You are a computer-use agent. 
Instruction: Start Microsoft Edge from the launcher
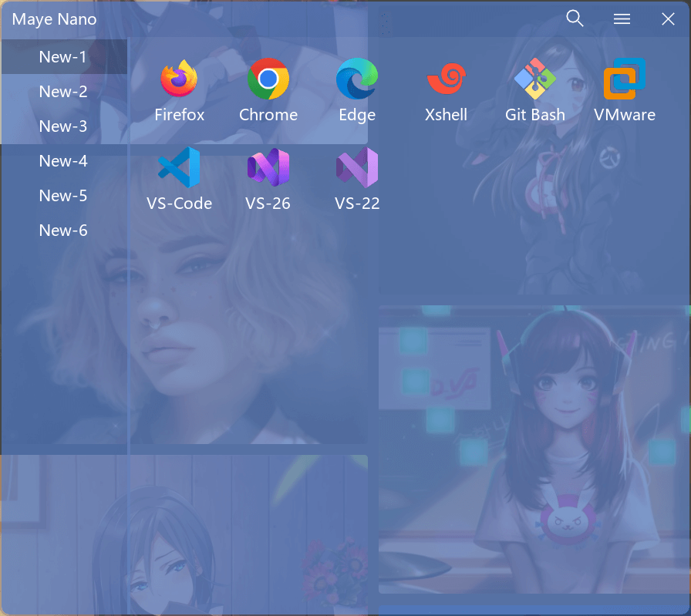pyautogui.click(x=357, y=79)
